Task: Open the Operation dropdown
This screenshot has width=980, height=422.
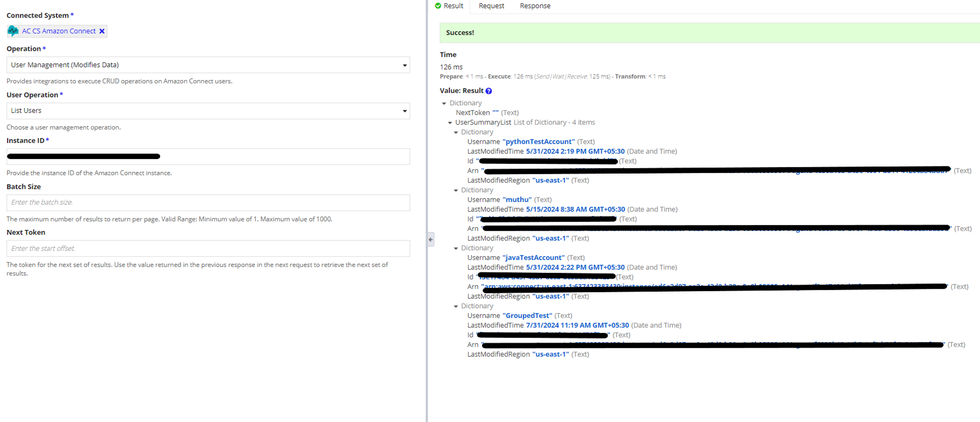Action: (x=208, y=65)
